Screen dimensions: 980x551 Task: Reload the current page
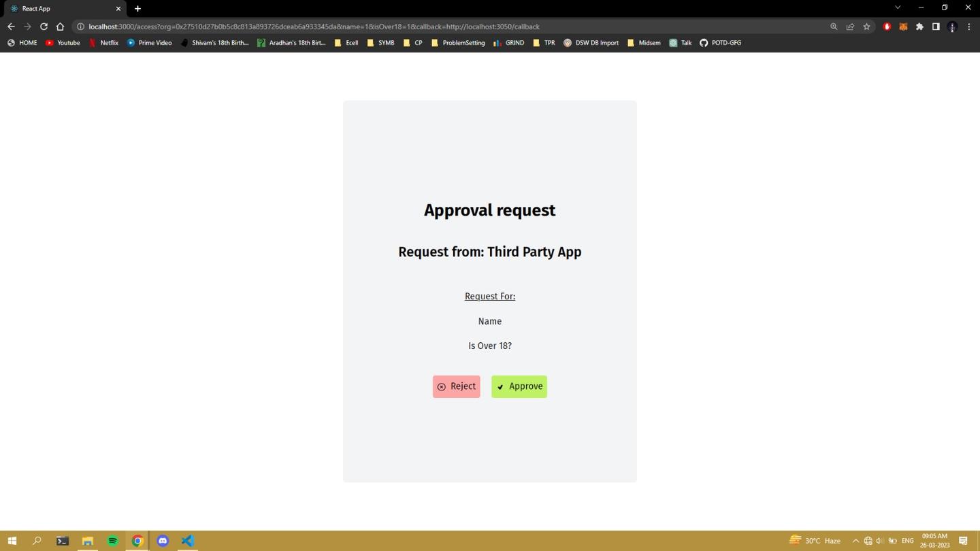44,27
